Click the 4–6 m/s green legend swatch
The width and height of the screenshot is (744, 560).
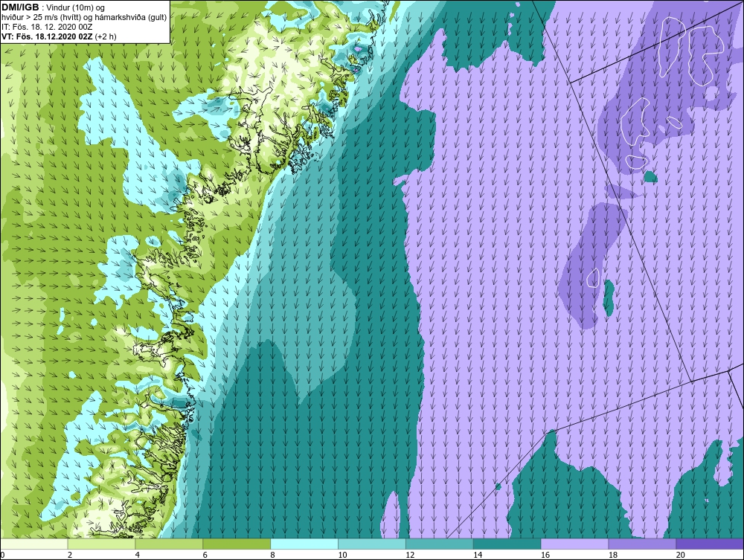(169, 544)
